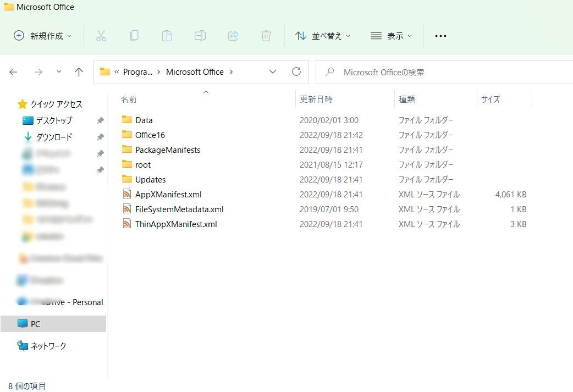Click the Cut scissors icon
The width and height of the screenshot is (573, 392).
(x=101, y=36)
